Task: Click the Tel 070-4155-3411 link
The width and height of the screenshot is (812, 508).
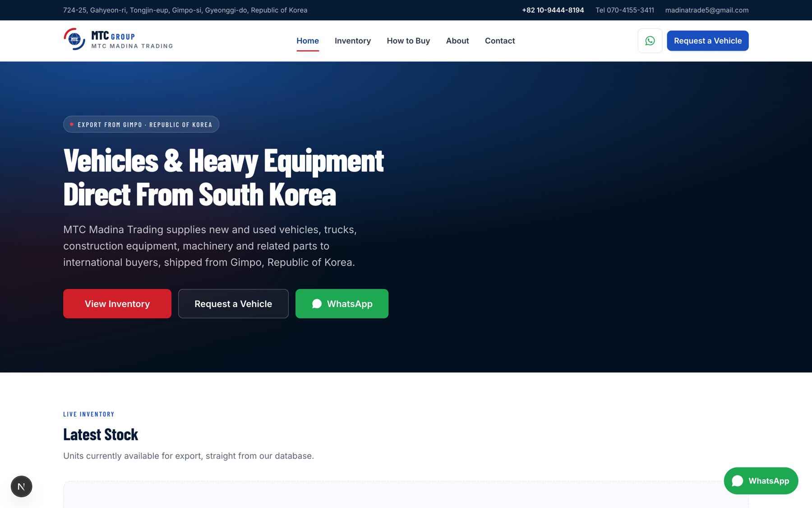Action: tap(624, 10)
